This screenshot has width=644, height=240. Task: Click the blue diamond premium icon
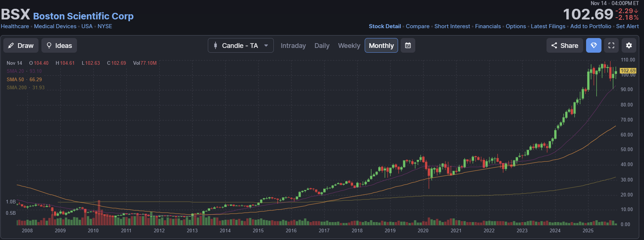coord(594,45)
